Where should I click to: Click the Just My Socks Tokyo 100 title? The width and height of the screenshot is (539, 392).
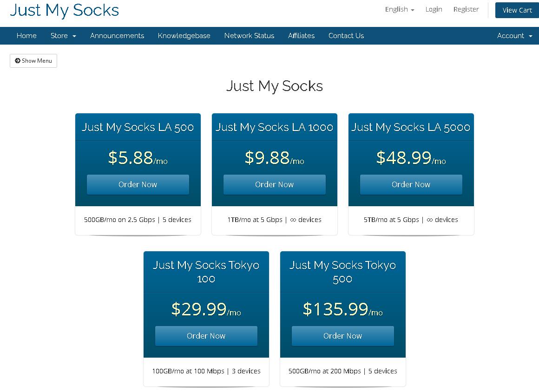206,272
